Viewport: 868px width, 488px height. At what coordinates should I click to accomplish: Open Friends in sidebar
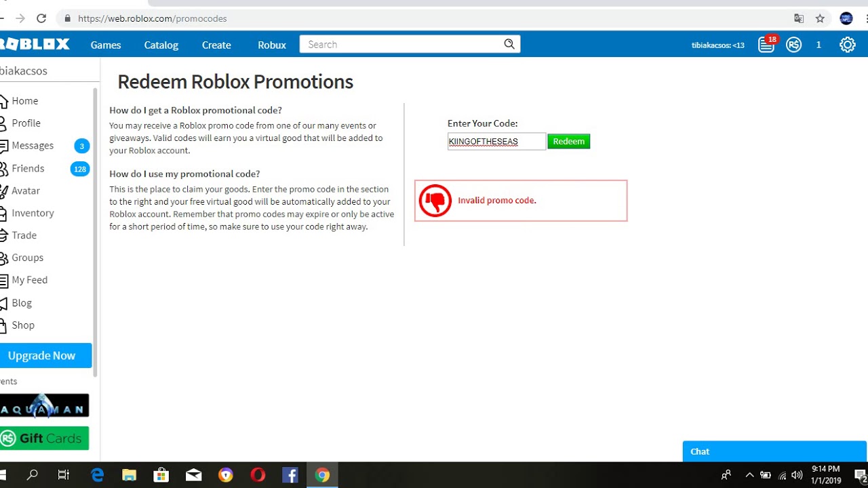coord(28,168)
